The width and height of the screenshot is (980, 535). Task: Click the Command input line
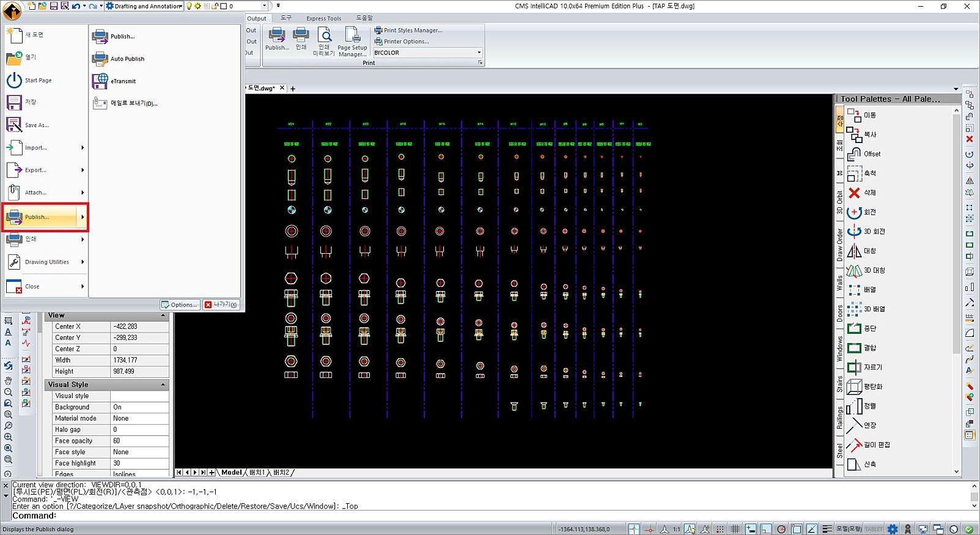pyautogui.click(x=489, y=515)
